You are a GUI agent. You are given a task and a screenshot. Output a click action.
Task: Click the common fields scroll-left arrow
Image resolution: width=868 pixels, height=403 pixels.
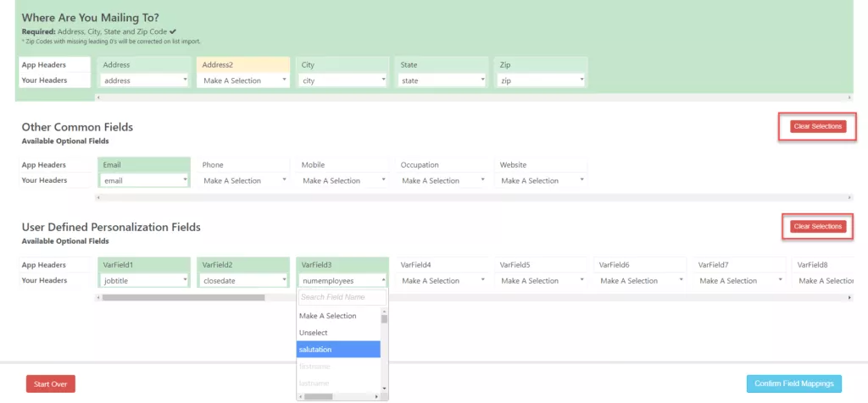coord(98,197)
